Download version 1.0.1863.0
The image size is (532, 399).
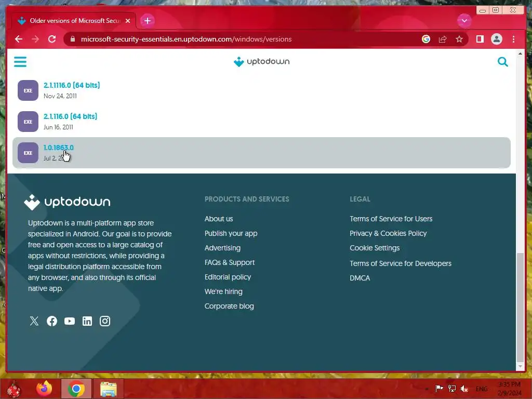pos(58,148)
